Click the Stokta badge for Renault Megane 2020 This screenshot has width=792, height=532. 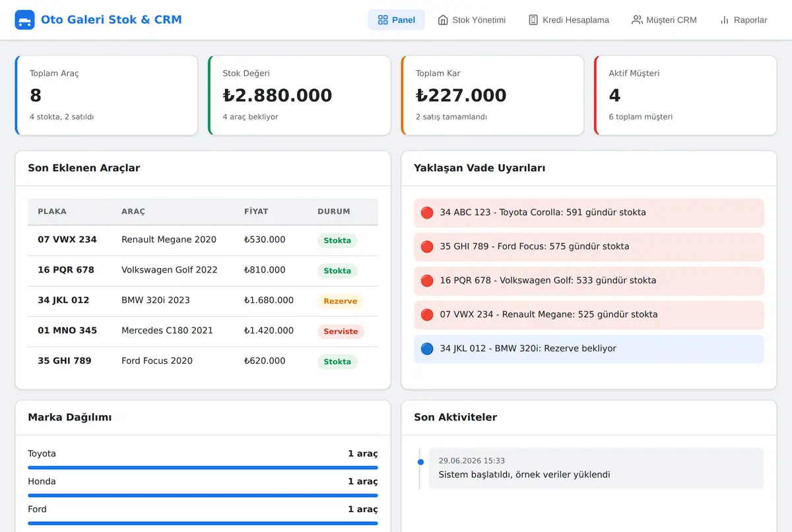pyautogui.click(x=337, y=240)
